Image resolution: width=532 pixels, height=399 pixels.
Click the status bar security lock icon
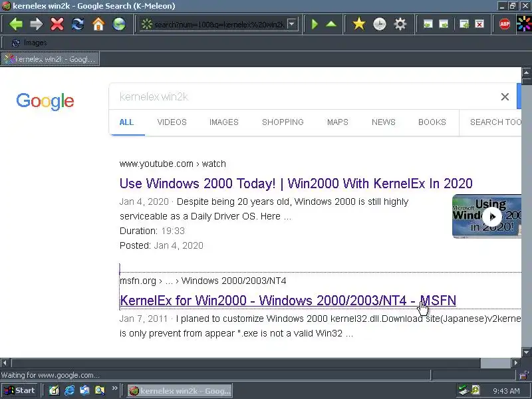(x=525, y=374)
